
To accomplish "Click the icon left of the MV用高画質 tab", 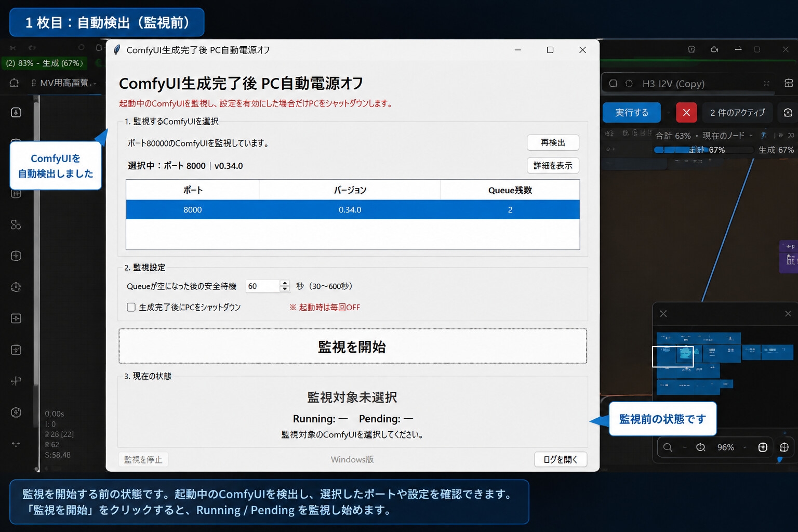I will 34,83.
